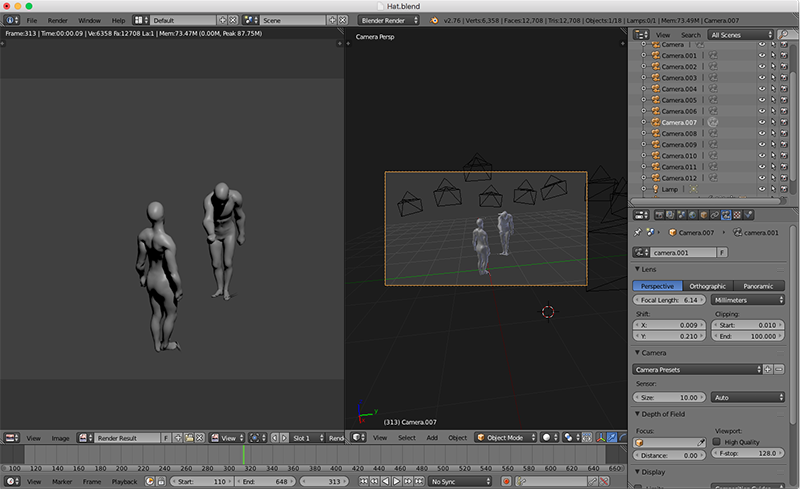Click the Lamp object icon in outliner
Image resolution: width=800 pixels, height=489 pixels.
point(656,189)
